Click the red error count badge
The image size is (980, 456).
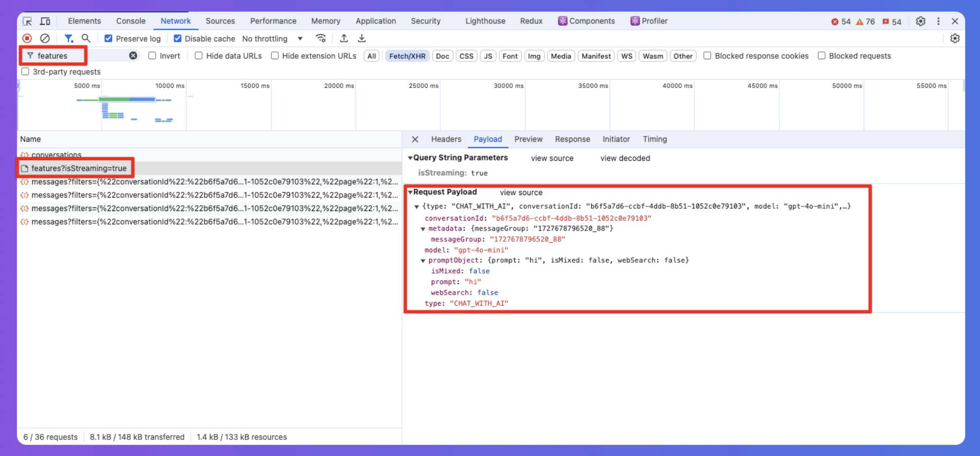pyautogui.click(x=841, y=22)
